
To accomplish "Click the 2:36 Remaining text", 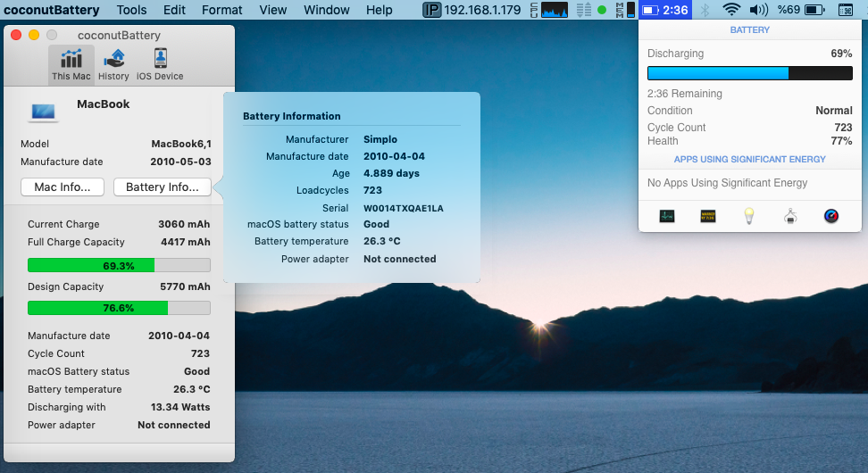I will coord(685,94).
